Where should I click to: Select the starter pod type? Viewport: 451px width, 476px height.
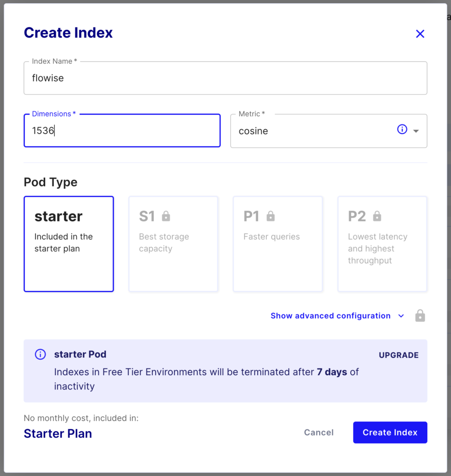[x=69, y=244]
